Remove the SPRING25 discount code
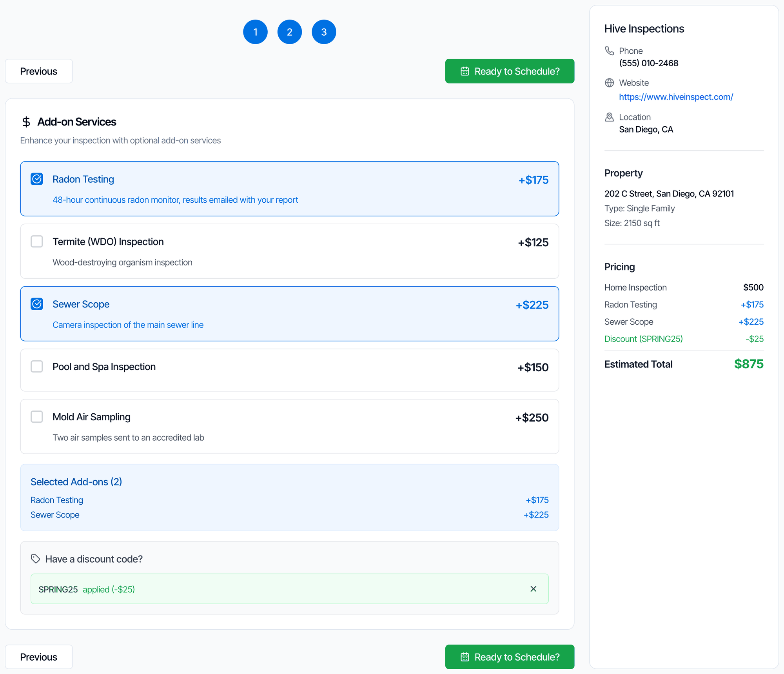The height and width of the screenshot is (674, 784). tap(534, 589)
